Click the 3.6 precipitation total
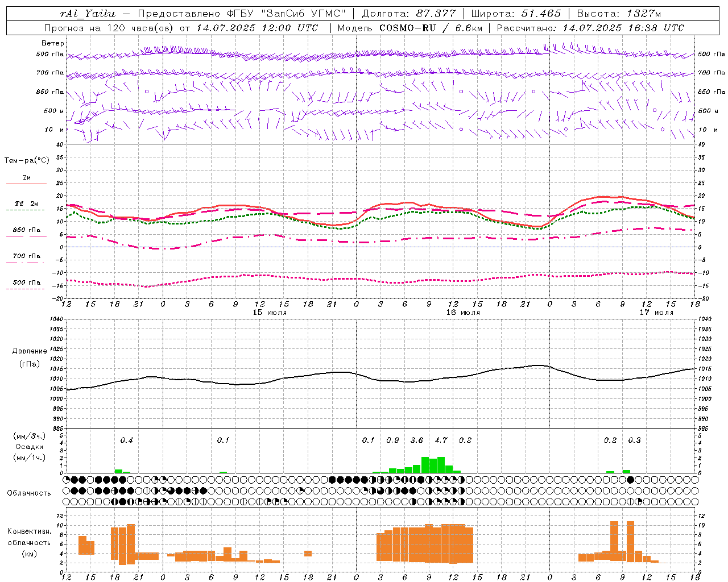Viewport: 728px width, 582px height. click(x=417, y=440)
